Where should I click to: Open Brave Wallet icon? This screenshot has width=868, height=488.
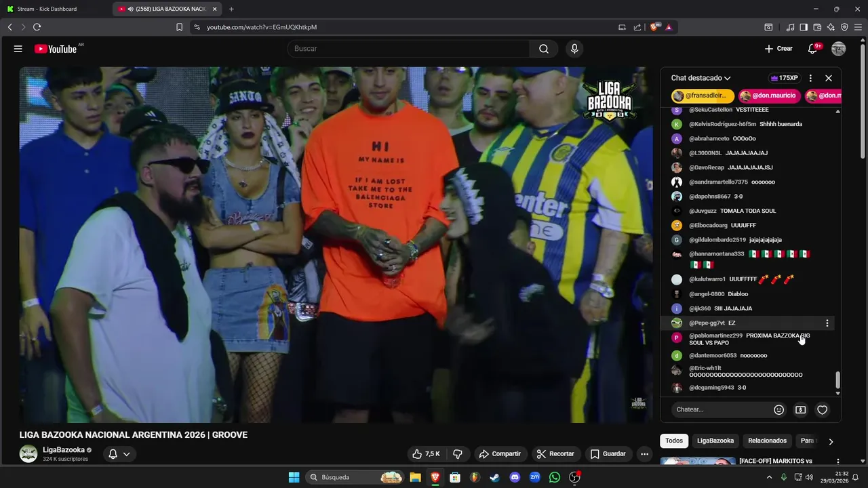click(817, 27)
